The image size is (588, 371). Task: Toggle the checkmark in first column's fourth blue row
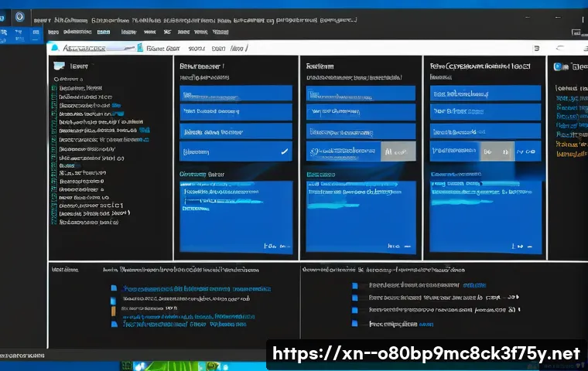pyautogui.click(x=284, y=152)
